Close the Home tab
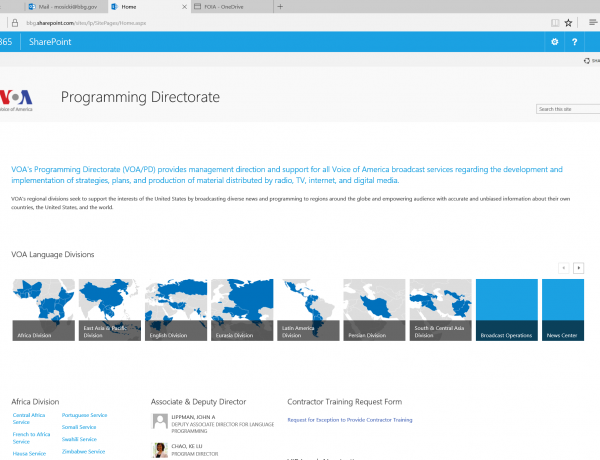This screenshot has width=600, height=460. pyautogui.click(x=184, y=7)
